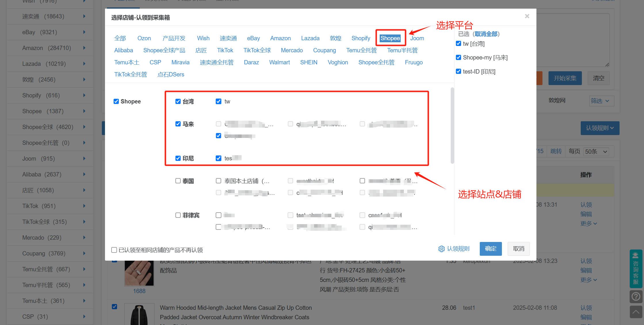644x325 pixels.
Task: Confirm selection with the 确定 button
Action: point(491,249)
